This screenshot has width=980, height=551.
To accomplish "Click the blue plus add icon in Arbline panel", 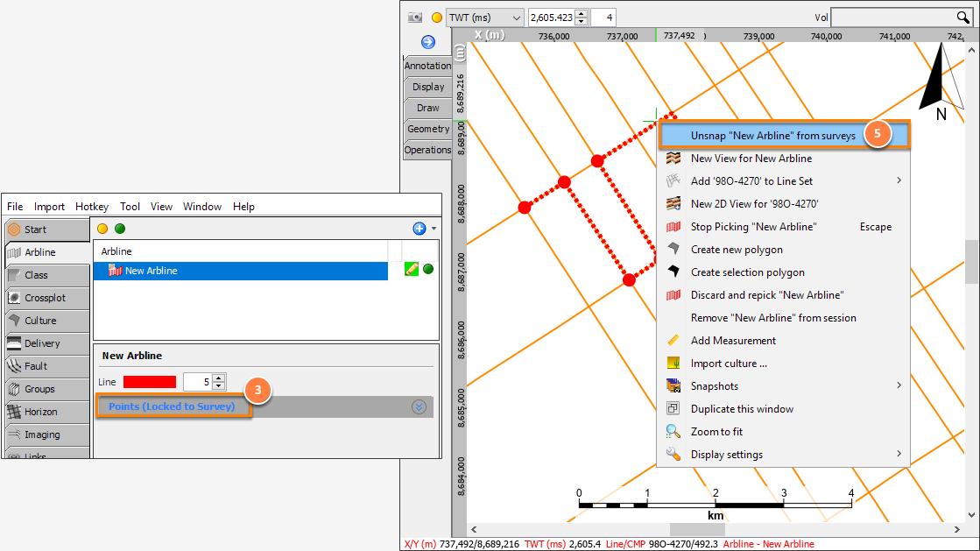I will tap(419, 229).
